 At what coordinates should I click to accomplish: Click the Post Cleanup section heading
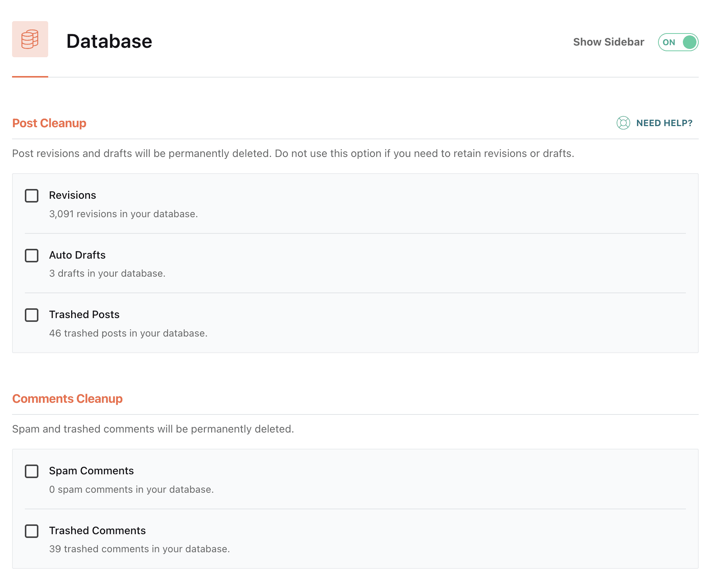tap(49, 123)
